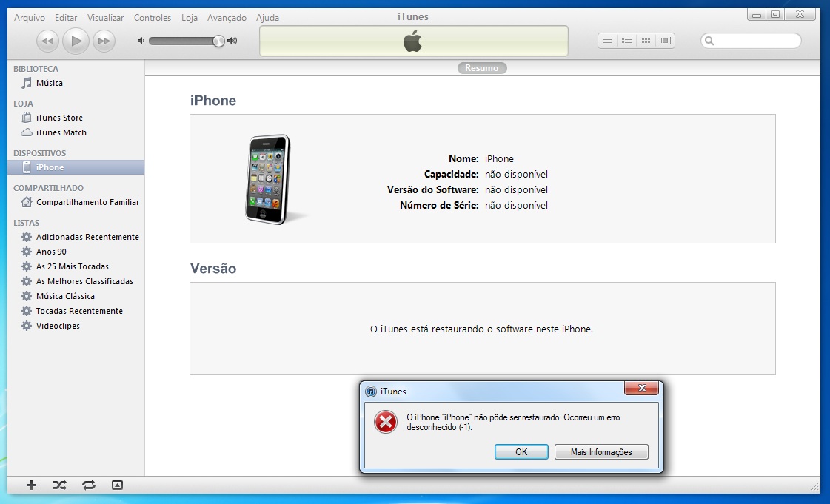Click the restoring software status message

pos(482,329)
